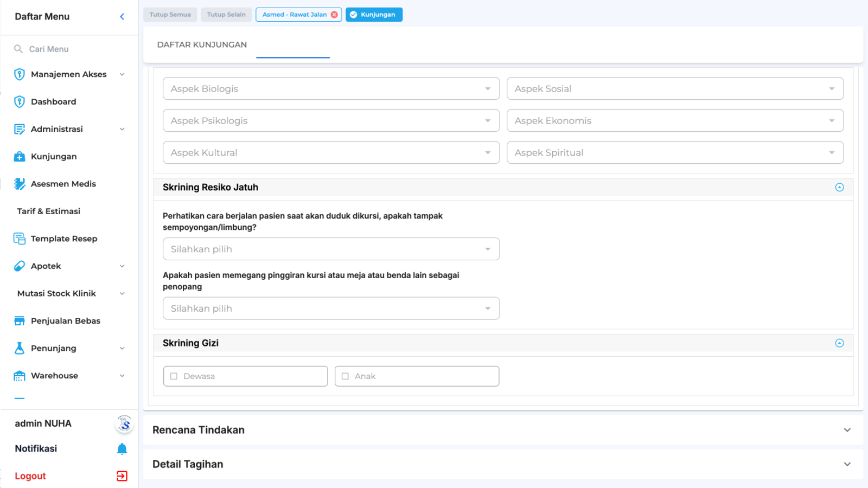The image size is (868, 488).
Task: Open the Aspek Kultural dropdown
Action: point(331,153)
